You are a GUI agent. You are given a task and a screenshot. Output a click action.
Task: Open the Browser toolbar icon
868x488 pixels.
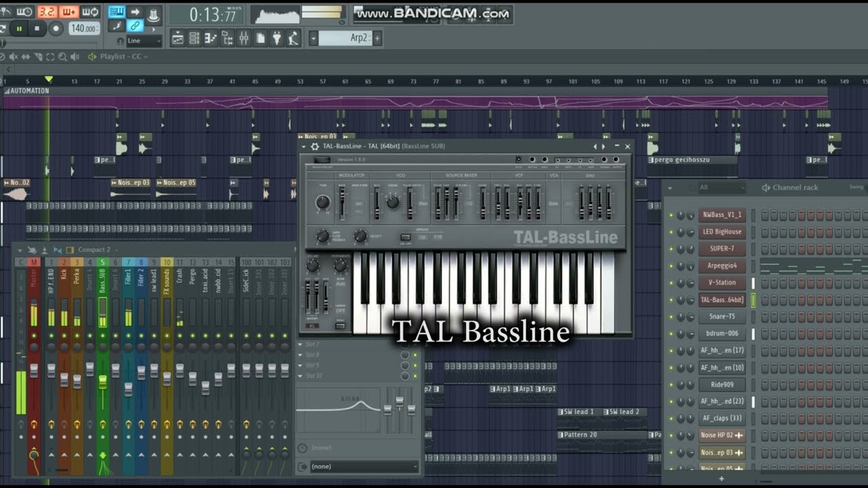pyautogui.click(x=227, y=39)
